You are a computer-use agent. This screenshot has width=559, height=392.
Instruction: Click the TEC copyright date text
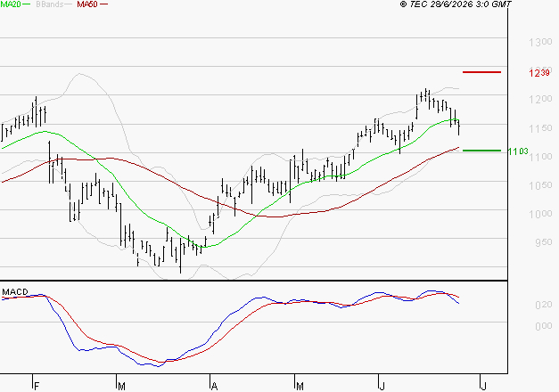456,4
